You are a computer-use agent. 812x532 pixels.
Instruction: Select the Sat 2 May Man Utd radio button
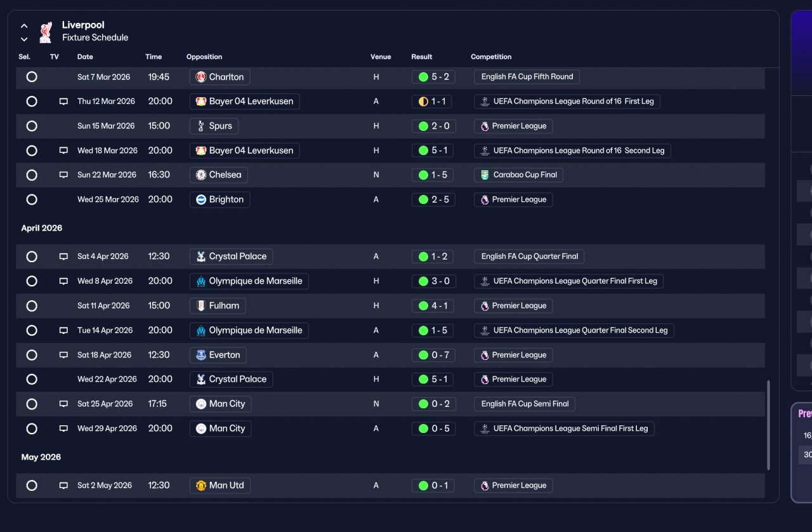[32, 486]
